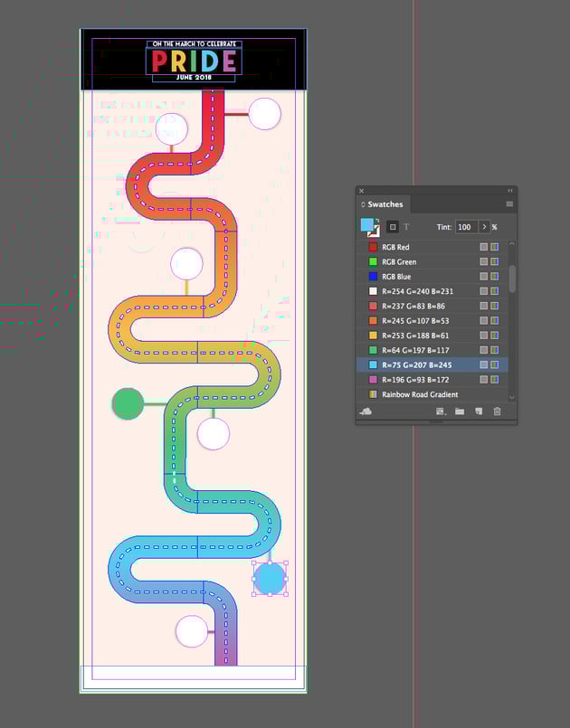This screenshot has width=570, height=728.
Task: Click the New Swatch icon
Action: (479, 411)
